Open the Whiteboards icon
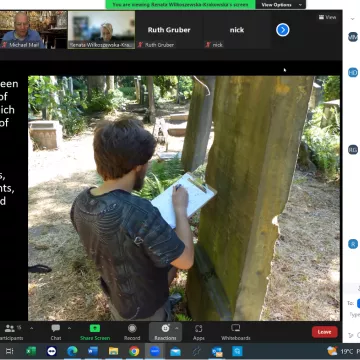The width and height of the screenshot is (360, 360). click(236, 328)
